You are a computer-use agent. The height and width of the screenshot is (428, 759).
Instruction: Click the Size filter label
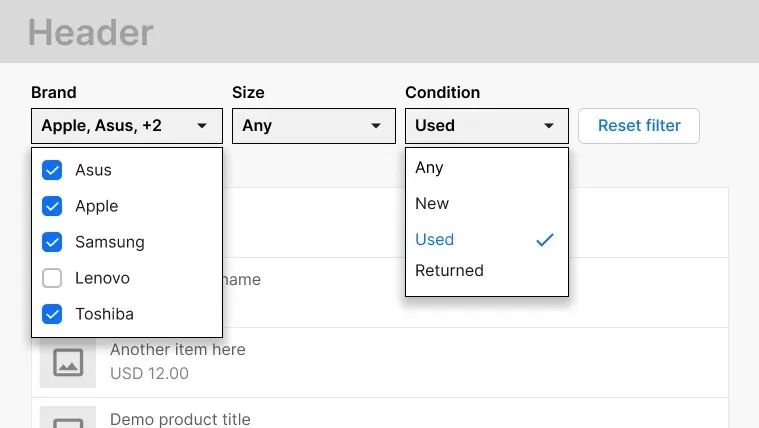point(248,92)
